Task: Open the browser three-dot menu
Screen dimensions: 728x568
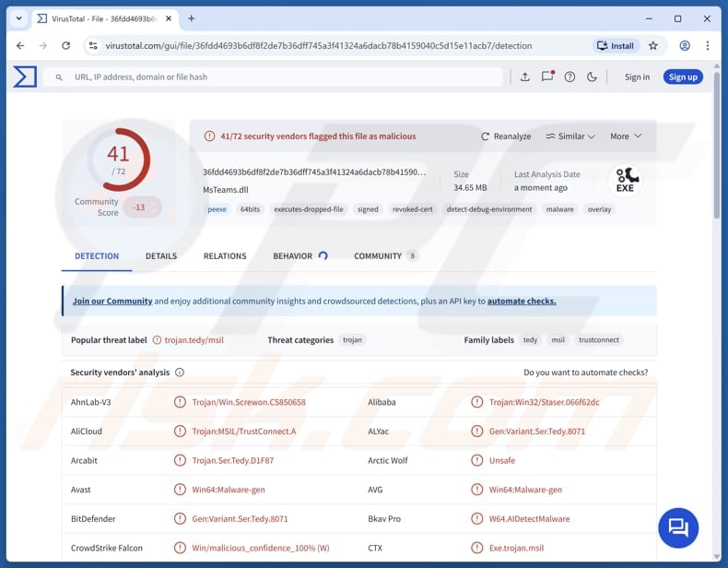Action: coord(708,45)
